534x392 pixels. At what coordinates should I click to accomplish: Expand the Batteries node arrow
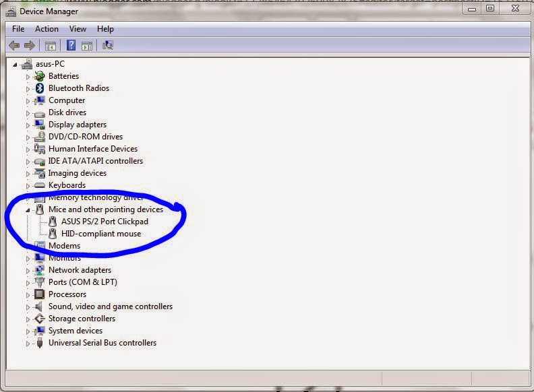pos(28,77)
